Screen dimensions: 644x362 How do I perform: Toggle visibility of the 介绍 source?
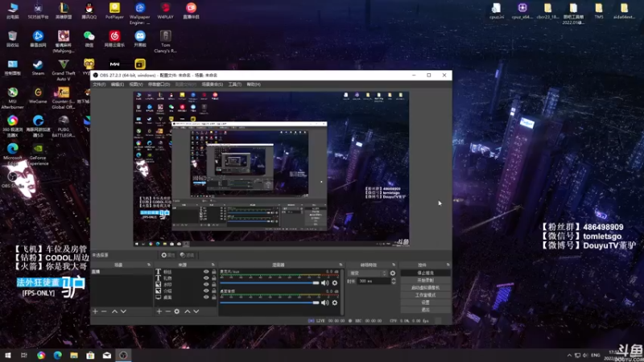tap(206, 290)
